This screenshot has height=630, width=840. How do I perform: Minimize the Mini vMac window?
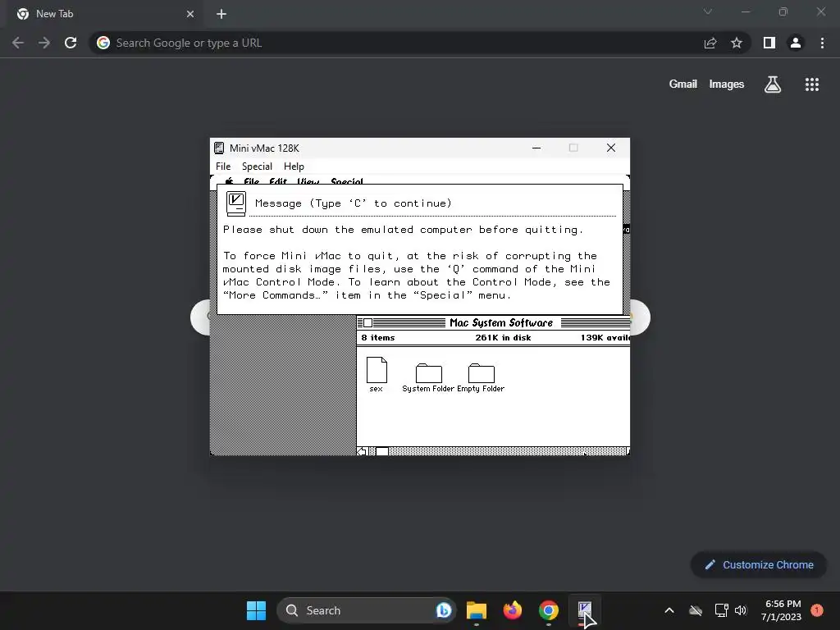pyautogui.click(x=536, y=148)
